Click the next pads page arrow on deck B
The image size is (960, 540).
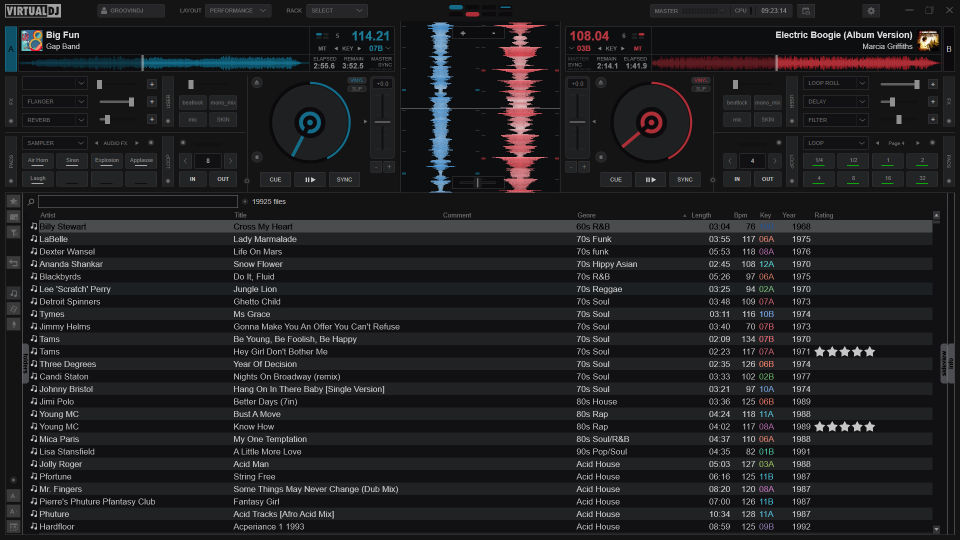(918, 143)
